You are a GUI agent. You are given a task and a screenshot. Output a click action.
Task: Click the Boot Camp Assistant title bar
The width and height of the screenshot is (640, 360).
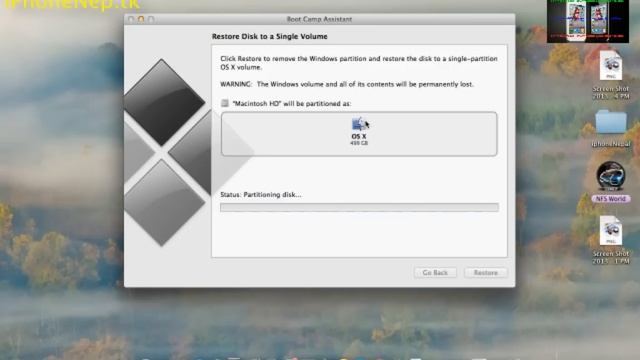319,19
